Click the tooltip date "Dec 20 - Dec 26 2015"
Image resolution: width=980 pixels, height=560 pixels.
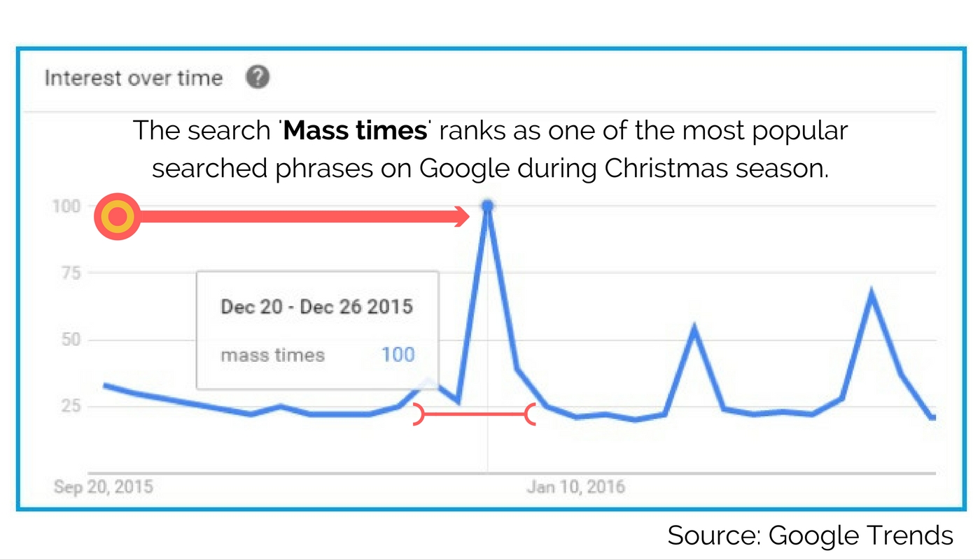316,307
